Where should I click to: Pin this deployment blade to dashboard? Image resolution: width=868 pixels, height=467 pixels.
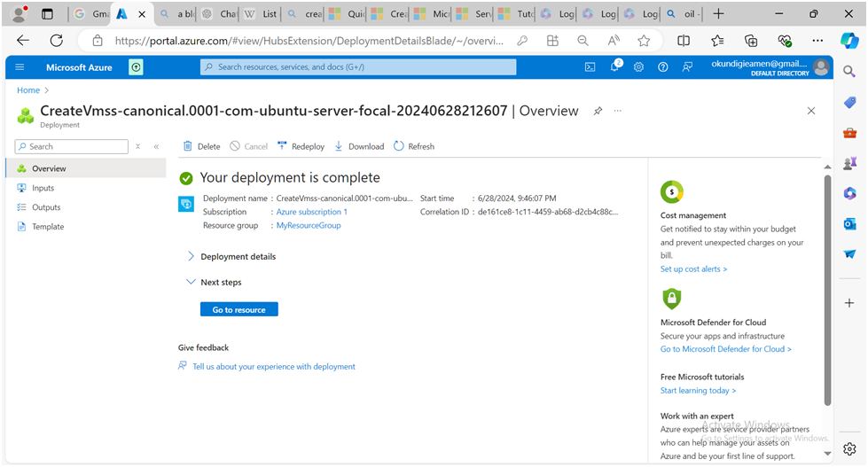pyautogui.click(x=598, y=111)
